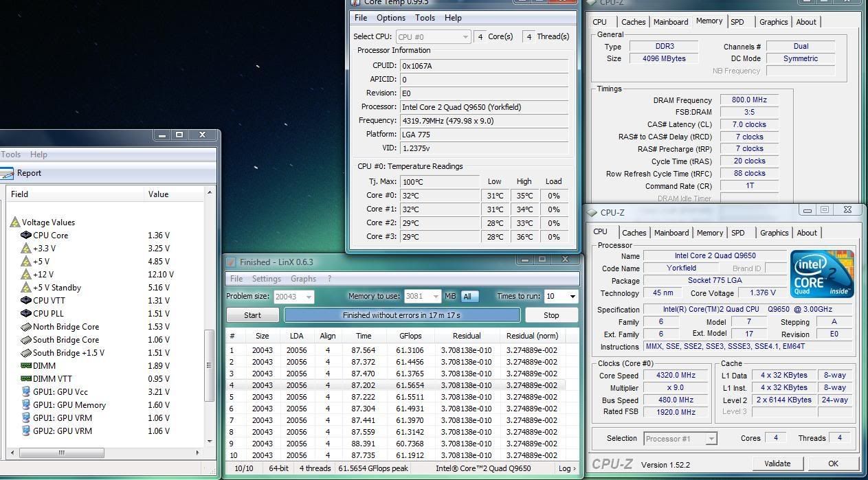Image resolution: width=868 pixels, height=480 pixels.
Task: Open the Options menu in Core Temp
Action: pyautogui.click(x=391, y=18)
